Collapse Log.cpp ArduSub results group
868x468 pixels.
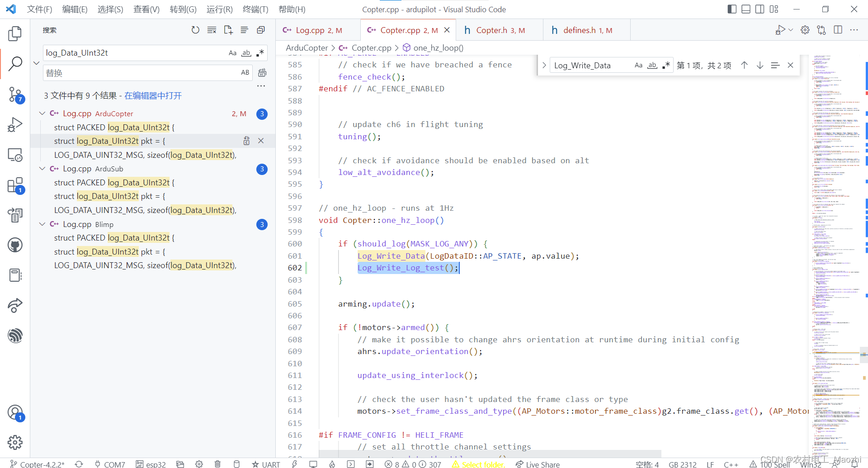[42, 169]
